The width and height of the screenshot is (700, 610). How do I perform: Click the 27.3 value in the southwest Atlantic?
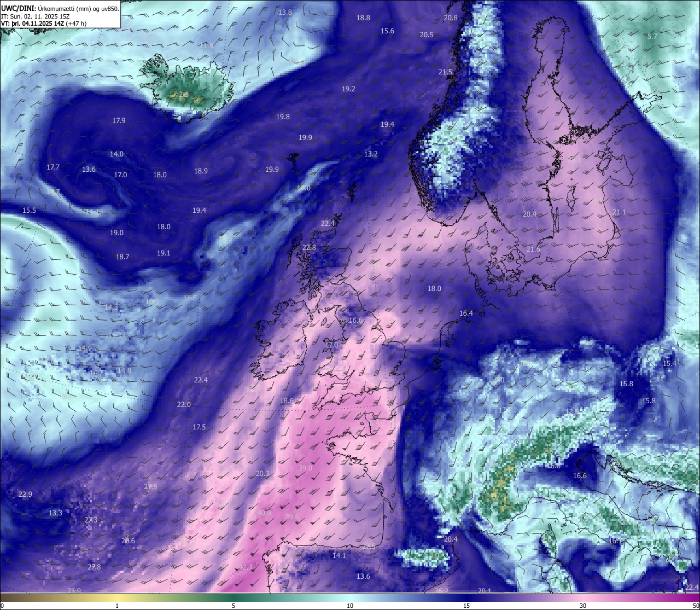pyautogui.click(x=91, y=520)
